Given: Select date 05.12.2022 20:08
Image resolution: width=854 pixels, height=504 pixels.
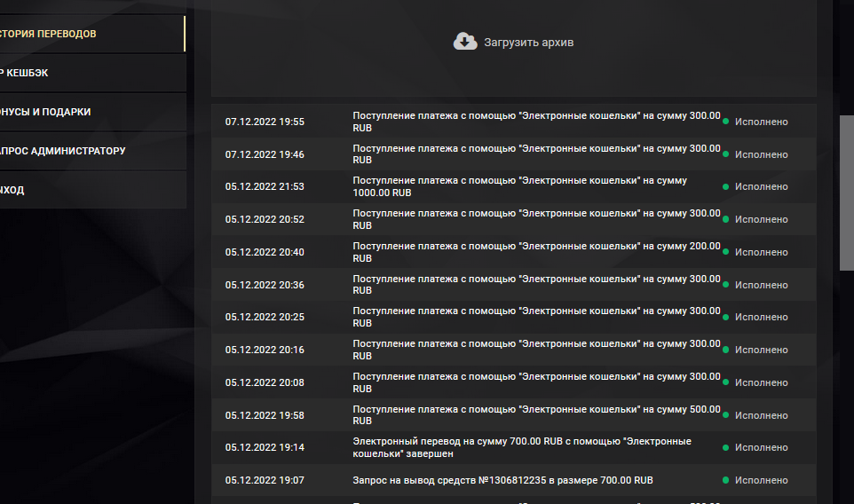Looking at the screenshot, I should click(265, 382).
